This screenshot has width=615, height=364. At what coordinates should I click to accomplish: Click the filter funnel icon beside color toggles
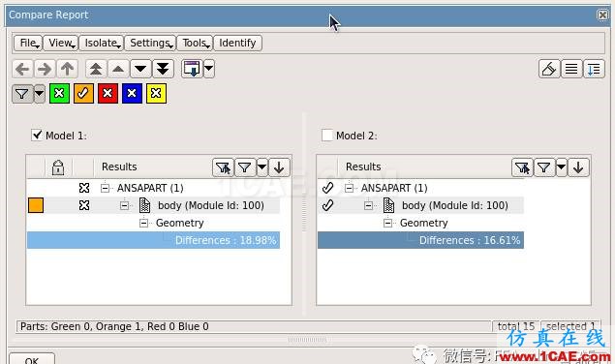(22, 94)
